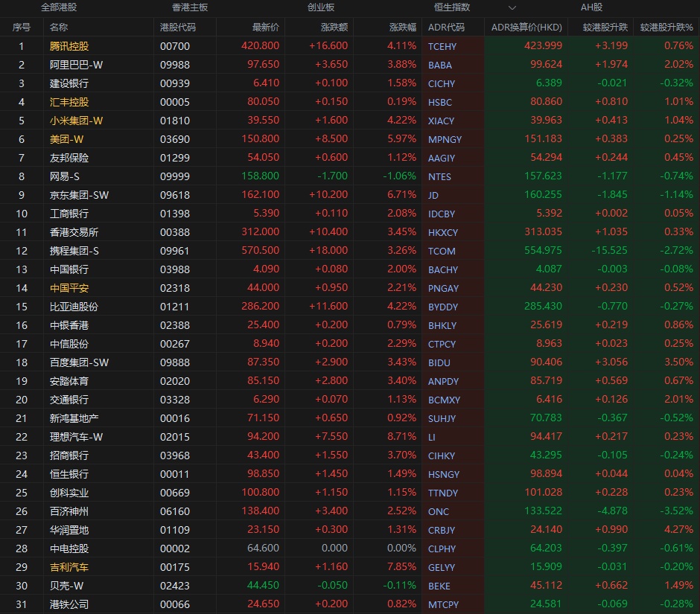Switch to the 全部港股 tab

pos(59,7)
